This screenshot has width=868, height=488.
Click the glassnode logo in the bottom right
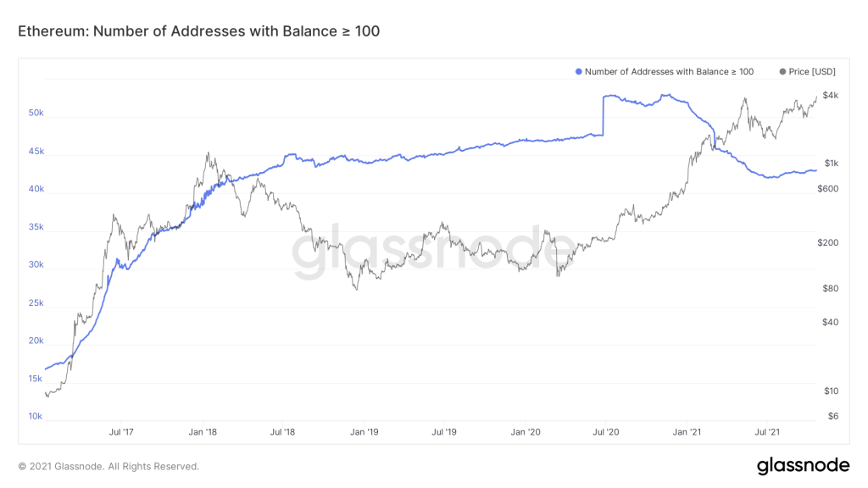803,465
